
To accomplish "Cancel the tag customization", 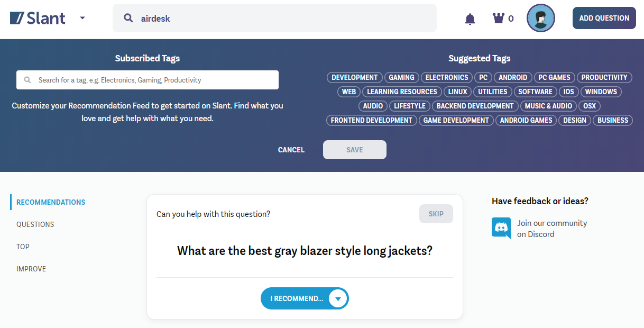I will 291,150.
